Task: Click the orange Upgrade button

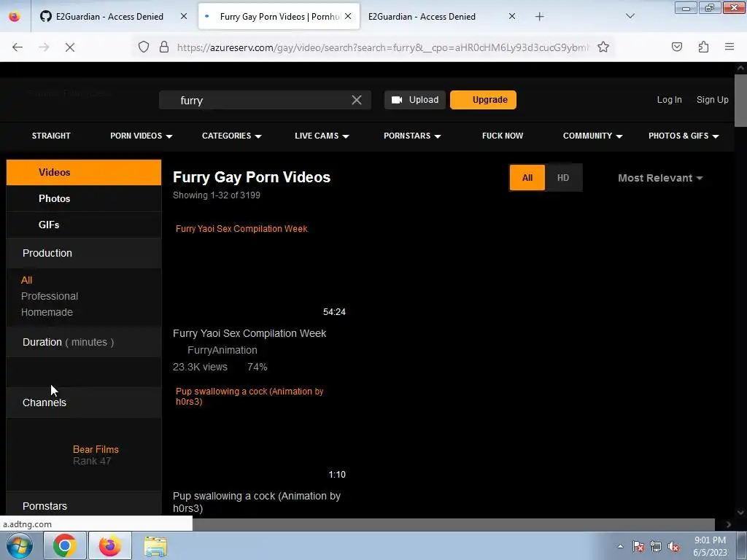Action: (x=483, y=100)
